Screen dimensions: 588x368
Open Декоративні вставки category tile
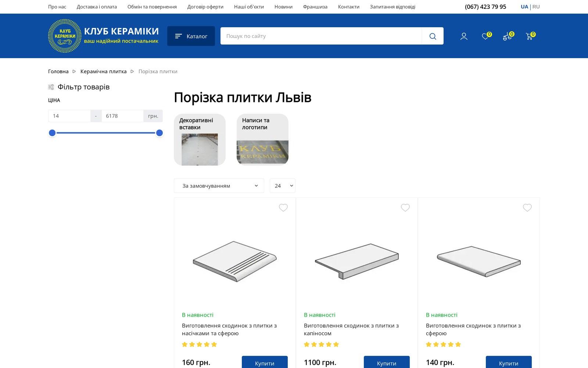(x=200, y=139)
